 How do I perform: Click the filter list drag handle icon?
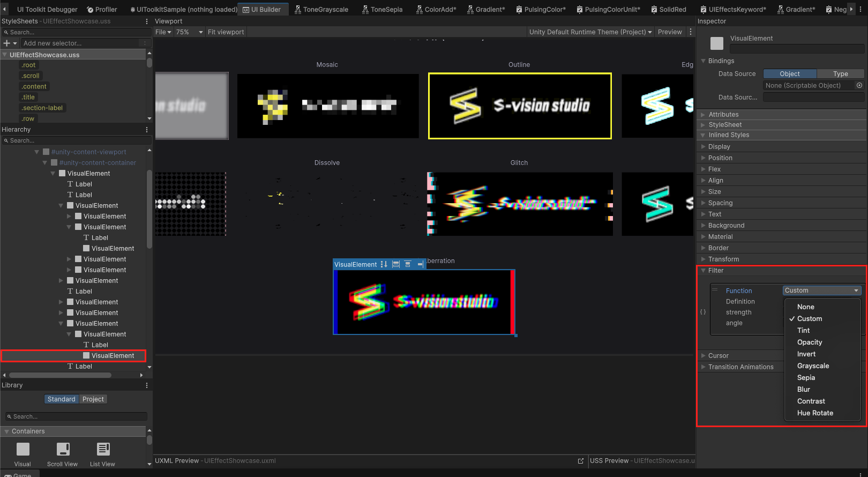pos(715,289)
